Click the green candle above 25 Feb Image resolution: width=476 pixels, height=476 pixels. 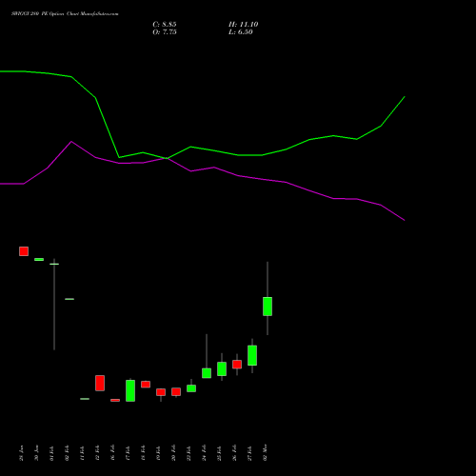pyautogui.click(x=222, y=369)
